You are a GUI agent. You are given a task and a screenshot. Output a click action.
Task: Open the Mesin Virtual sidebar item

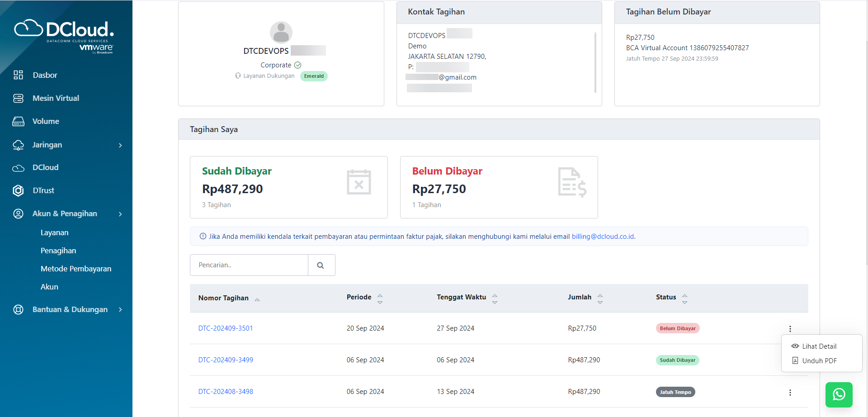[56, 98]
